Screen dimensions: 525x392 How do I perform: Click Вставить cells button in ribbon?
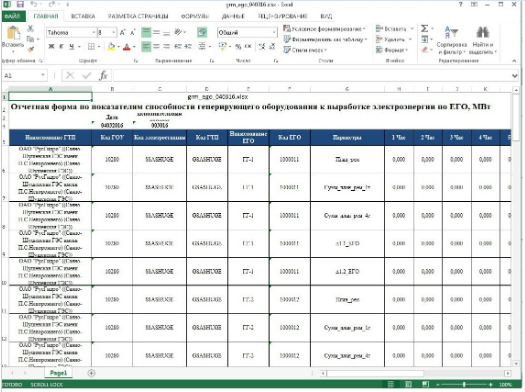point(394,29)
